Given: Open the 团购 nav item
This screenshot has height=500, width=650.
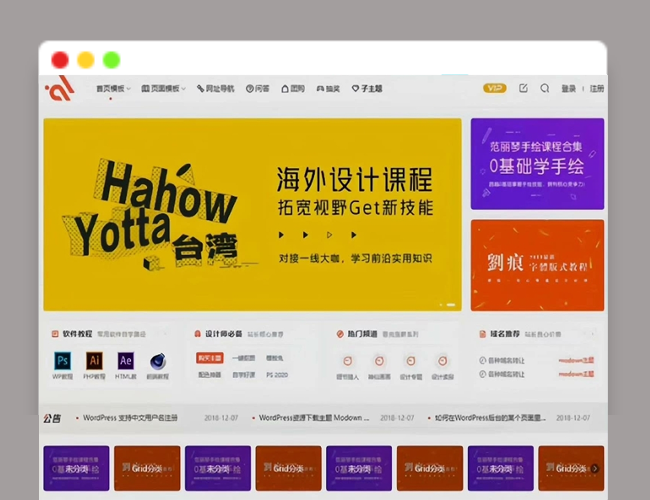Looking at the screenshot, I should (293, 89).
